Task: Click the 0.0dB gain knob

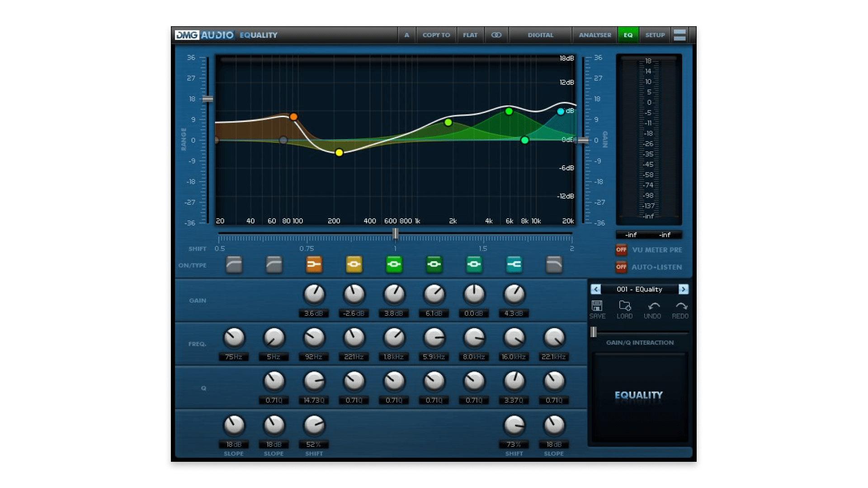Action: click(x=474, y=294)
